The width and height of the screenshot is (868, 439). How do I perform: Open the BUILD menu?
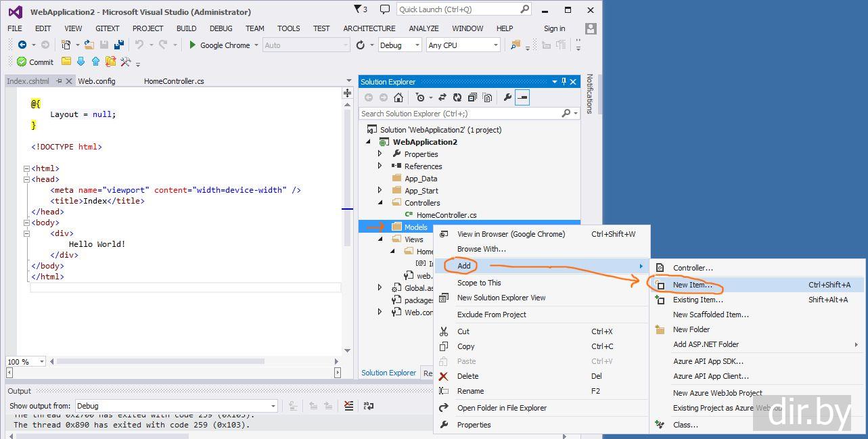click(186, 28)
